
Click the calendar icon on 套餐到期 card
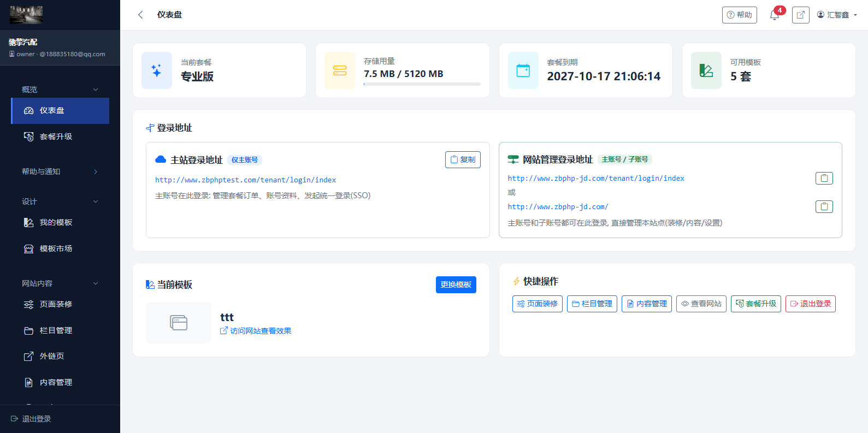(x=523, y=70)
